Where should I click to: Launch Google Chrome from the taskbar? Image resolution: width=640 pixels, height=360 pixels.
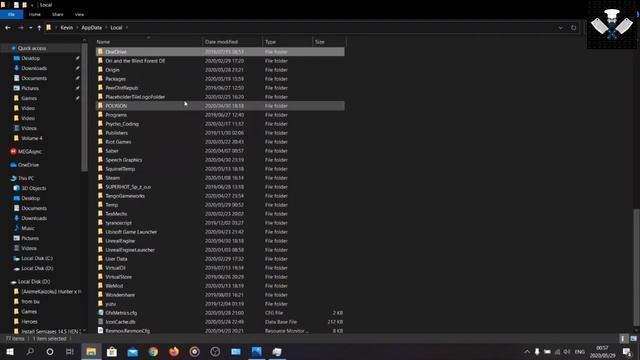153,351
